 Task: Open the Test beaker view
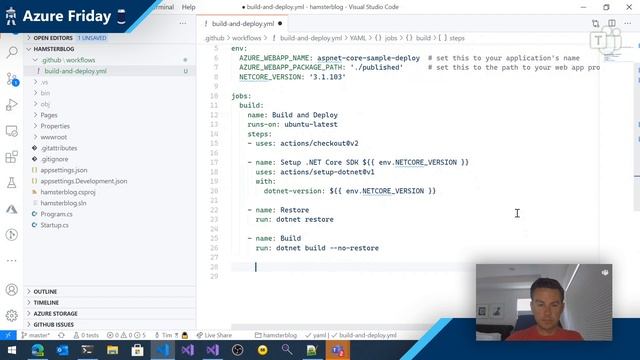(x=12, y=182)
